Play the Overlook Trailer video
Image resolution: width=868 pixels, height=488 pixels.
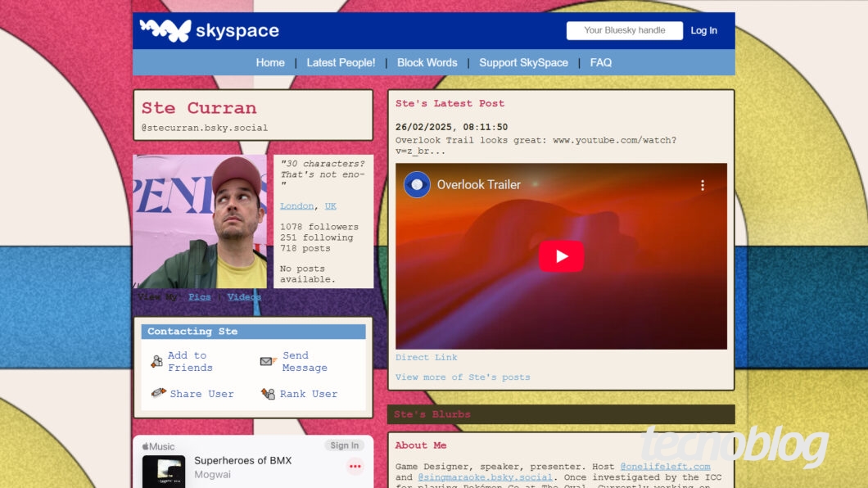pyautogui.click(x=561, y=256)
